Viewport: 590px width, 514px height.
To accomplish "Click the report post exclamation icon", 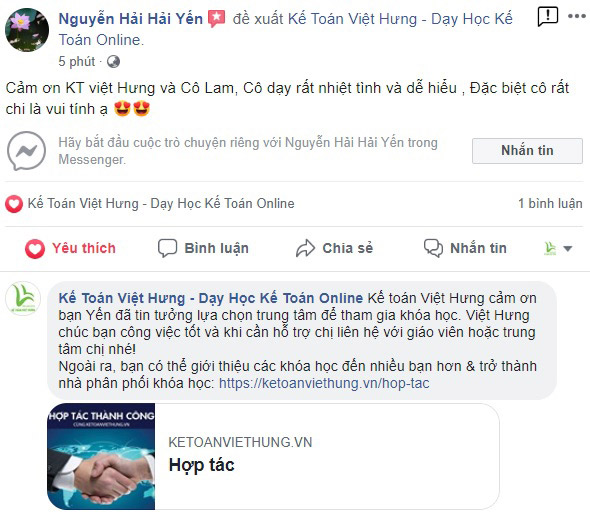I will 547,17.
